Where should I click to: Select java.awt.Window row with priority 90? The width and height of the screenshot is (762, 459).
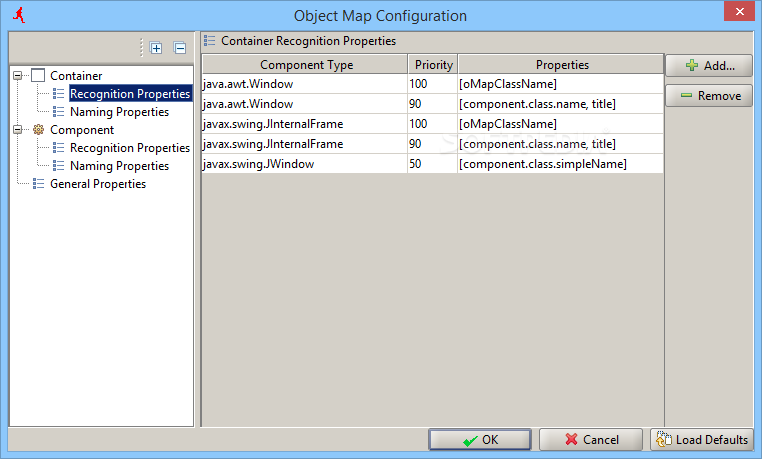click(x=433, y=104)
